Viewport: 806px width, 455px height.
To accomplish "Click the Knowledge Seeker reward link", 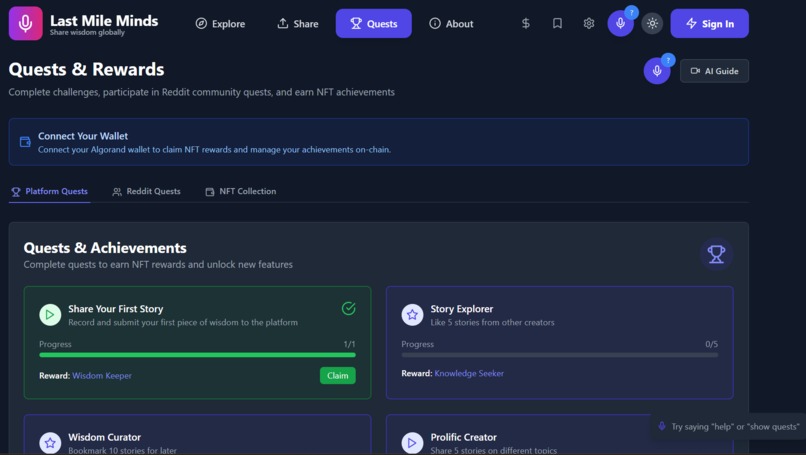I will point(469,373).
